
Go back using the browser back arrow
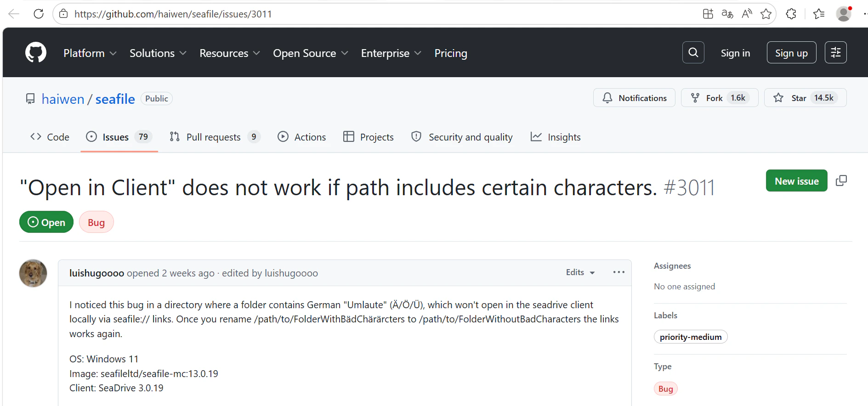pyautogui.click(x=14, y=14)
